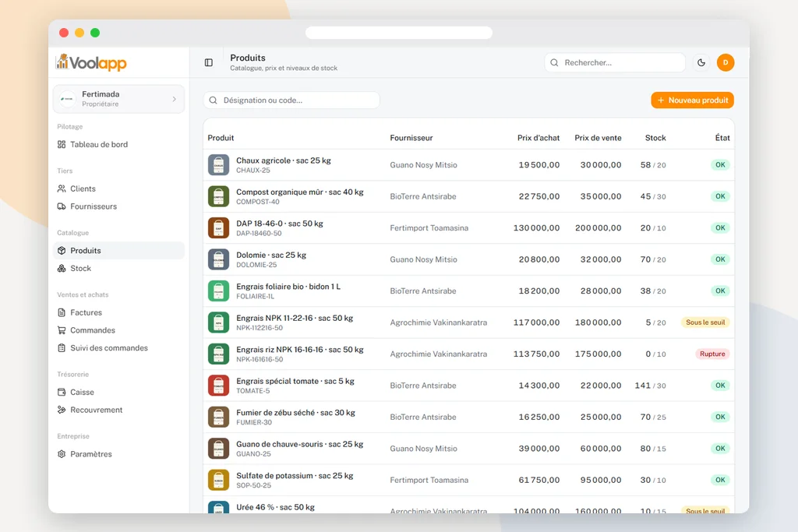Click the Suivi des commandes clipboard icon

[62, 348]
